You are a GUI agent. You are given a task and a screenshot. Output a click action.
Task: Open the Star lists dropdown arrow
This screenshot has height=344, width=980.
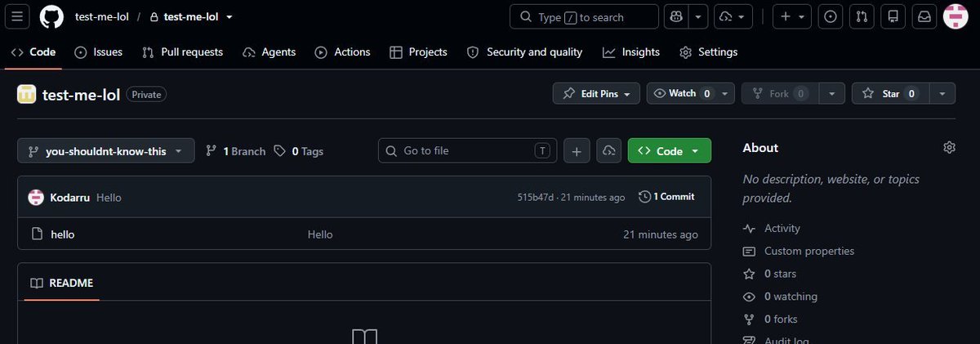(942, 94)
